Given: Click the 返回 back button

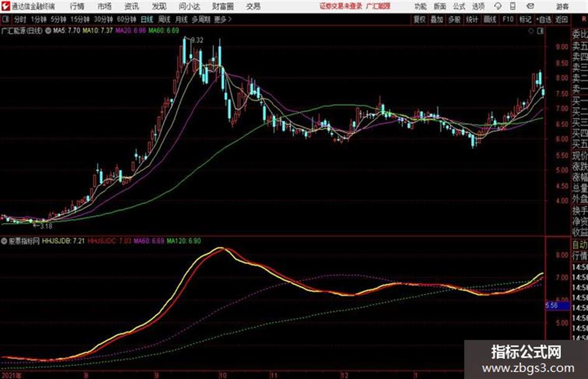Looking at the screenshot, I should point(562,19).
